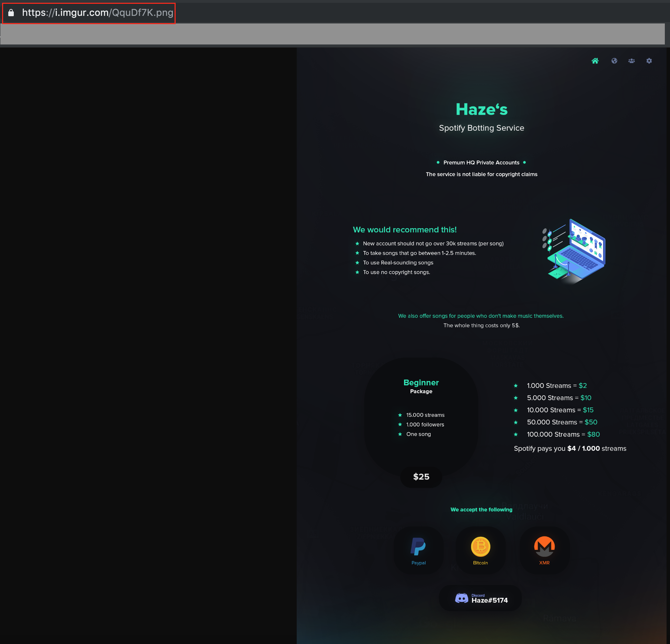Click the Haze's title heading
The height and width of the screenshot is (644, 670).
point(481,109)
